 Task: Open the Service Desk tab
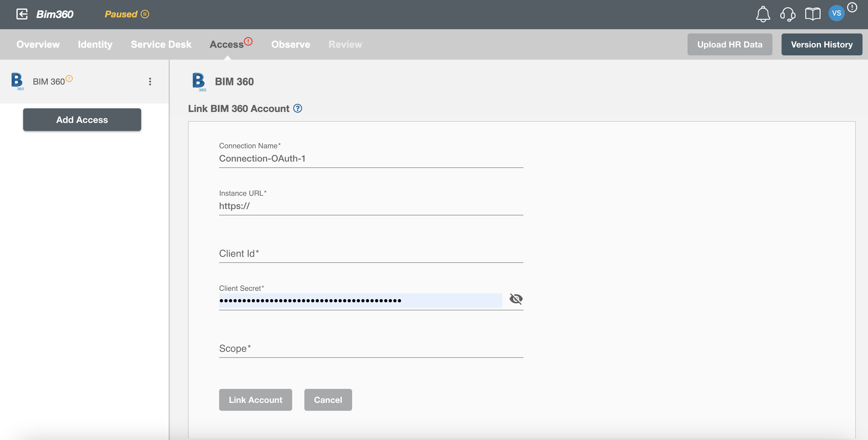(161, 44)
